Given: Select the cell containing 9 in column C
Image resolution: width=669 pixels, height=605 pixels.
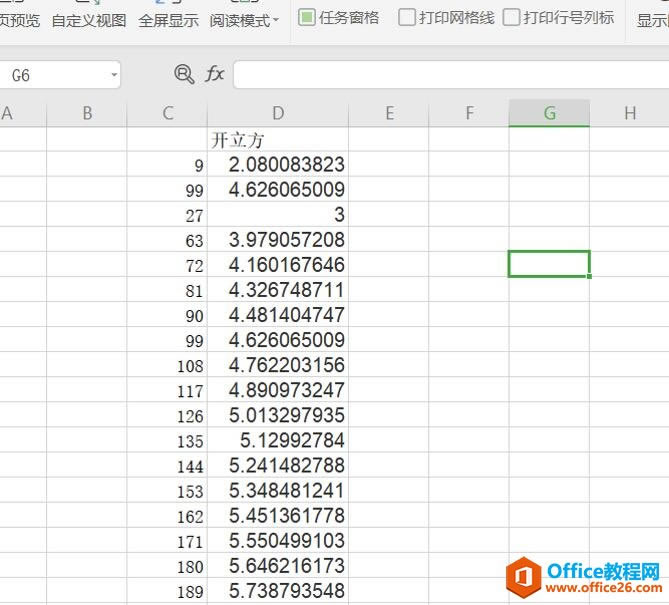Looking at the screenshot, I should pos(167,164).
